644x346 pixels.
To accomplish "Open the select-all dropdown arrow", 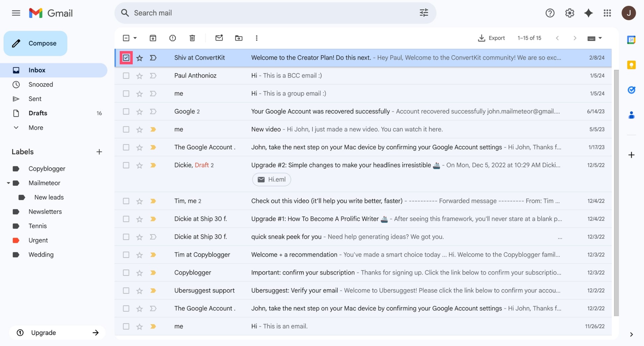I will click(135, 38).
